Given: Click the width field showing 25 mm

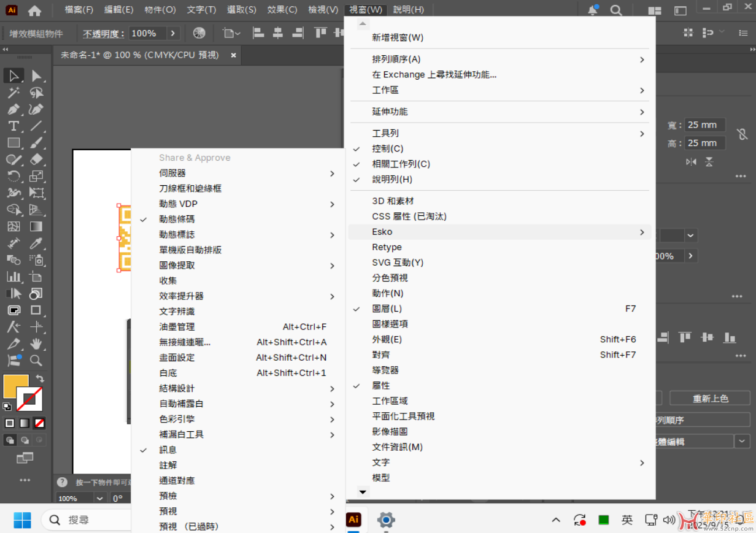Looking at the screenshot, I should click(704, 125).
